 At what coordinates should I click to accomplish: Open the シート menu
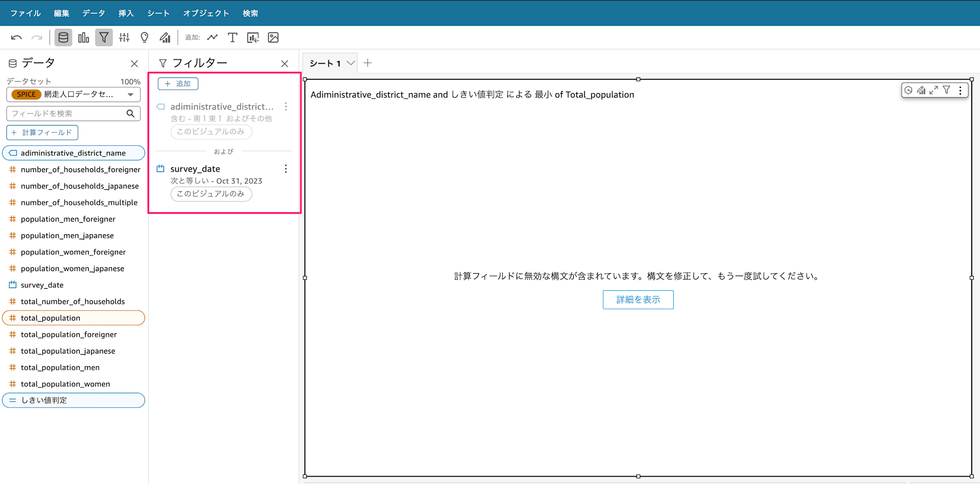tap(158, 13)
